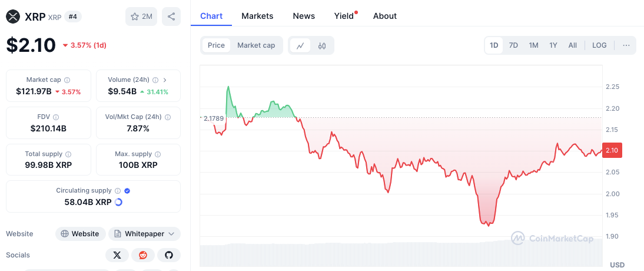Click the Market cap info icon
Viewport: 644px width, 271px height.
67,80
